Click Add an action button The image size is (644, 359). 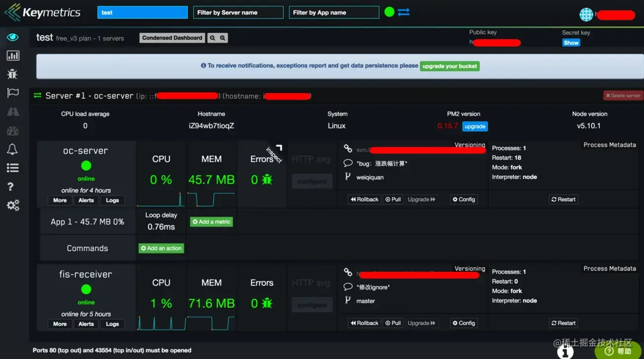click(x=161, y=248)
